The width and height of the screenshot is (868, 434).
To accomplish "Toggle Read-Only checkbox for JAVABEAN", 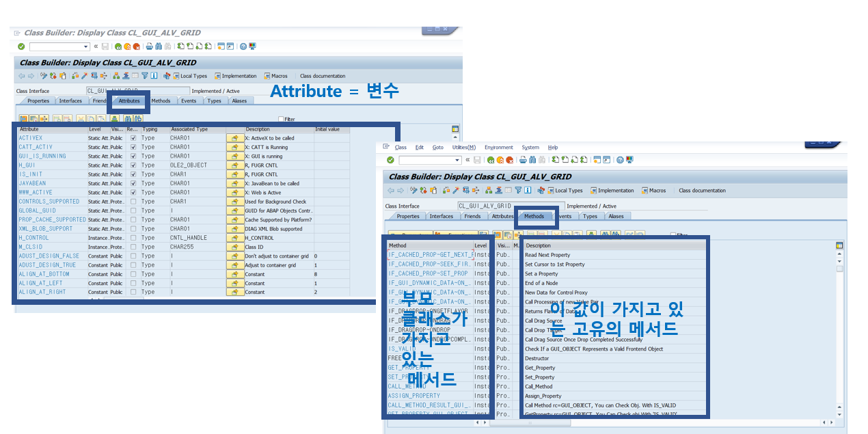I will (133, 183).
